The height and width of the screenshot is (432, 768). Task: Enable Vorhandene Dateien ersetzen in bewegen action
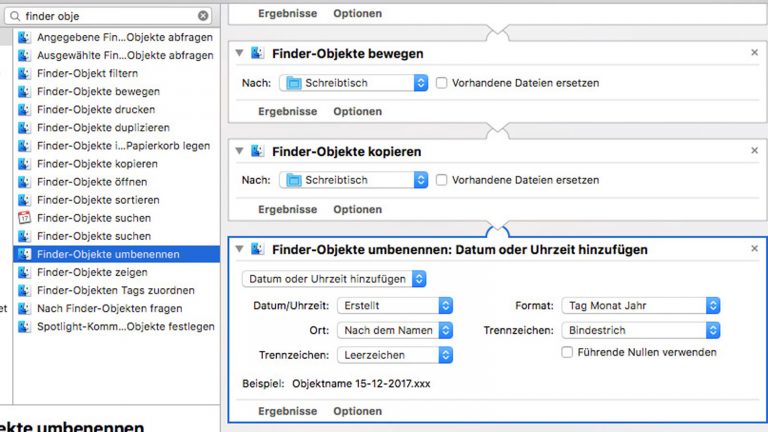441,83
